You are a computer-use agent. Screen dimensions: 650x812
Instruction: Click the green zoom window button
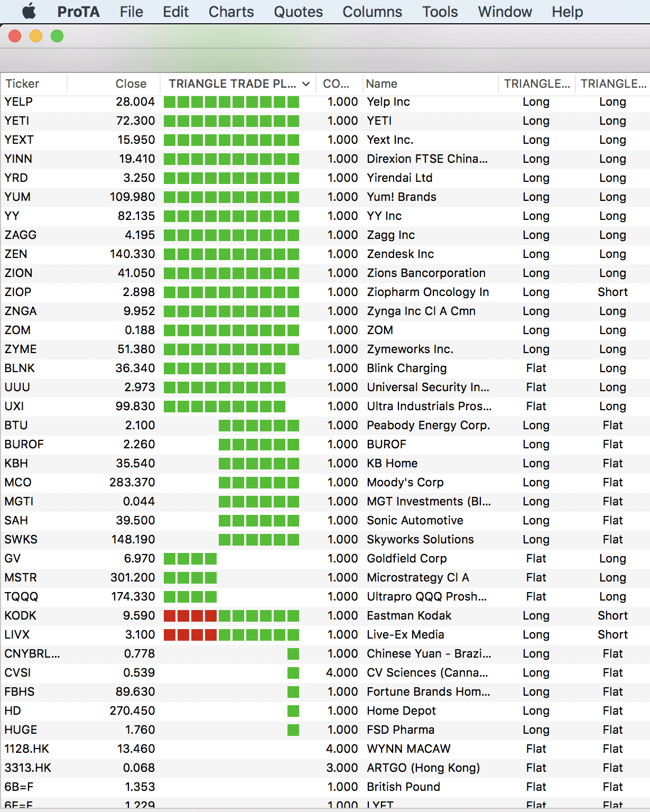(57, 36)
